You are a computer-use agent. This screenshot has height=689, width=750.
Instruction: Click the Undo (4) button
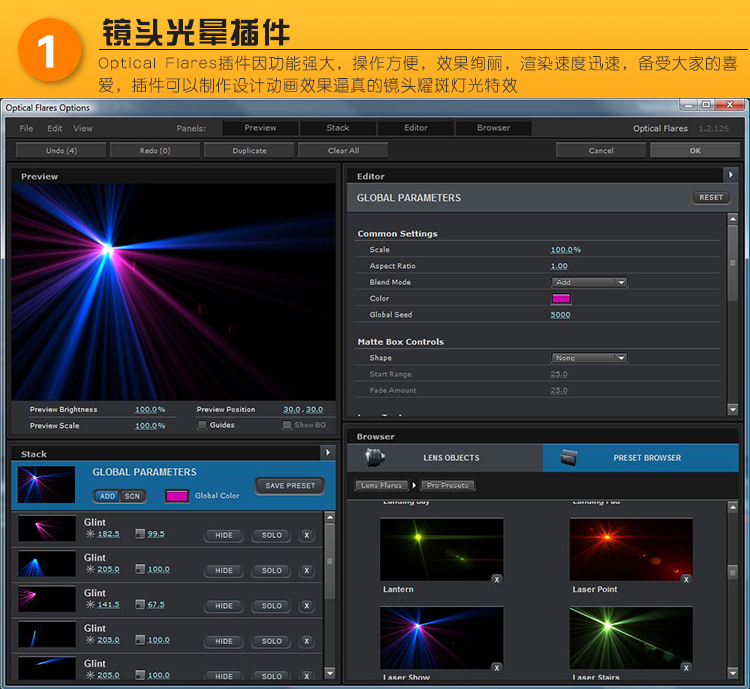click(61, 150)
